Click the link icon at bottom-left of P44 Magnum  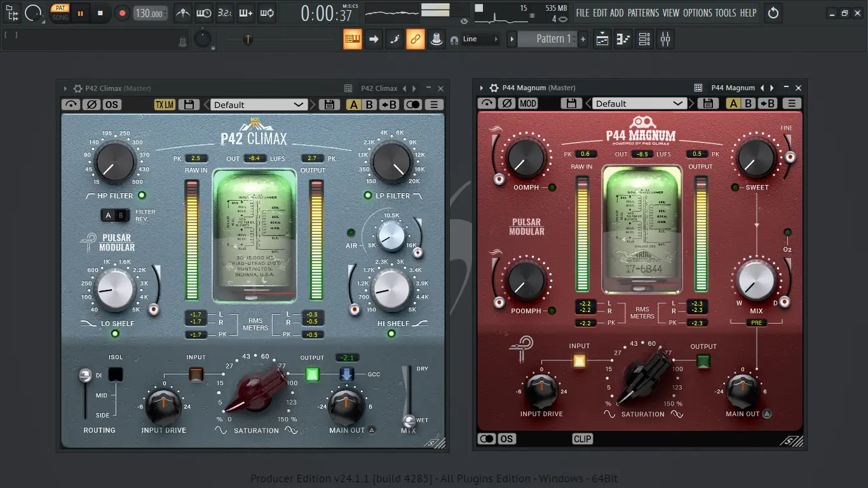pyautogui.click(x=487, y=438)
